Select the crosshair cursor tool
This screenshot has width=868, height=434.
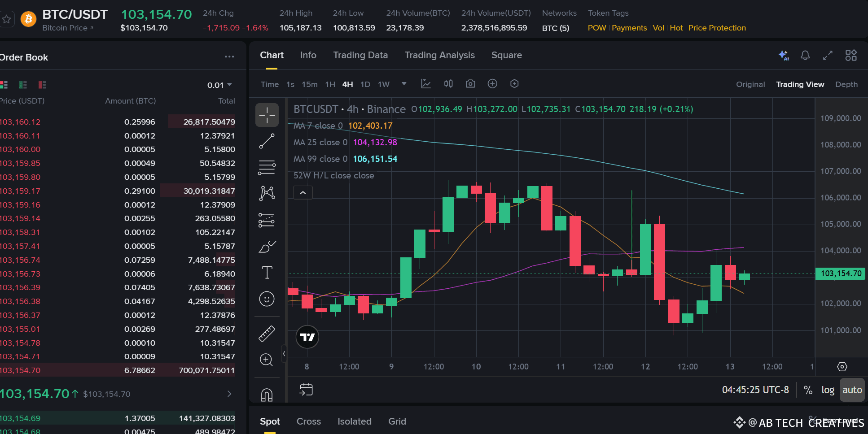pyautogui.click(x=267, y=115)
